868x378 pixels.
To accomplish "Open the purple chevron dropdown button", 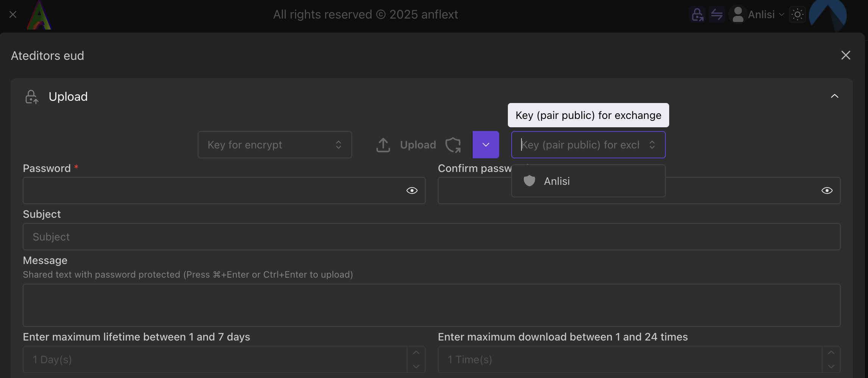I will coord(486,145).
